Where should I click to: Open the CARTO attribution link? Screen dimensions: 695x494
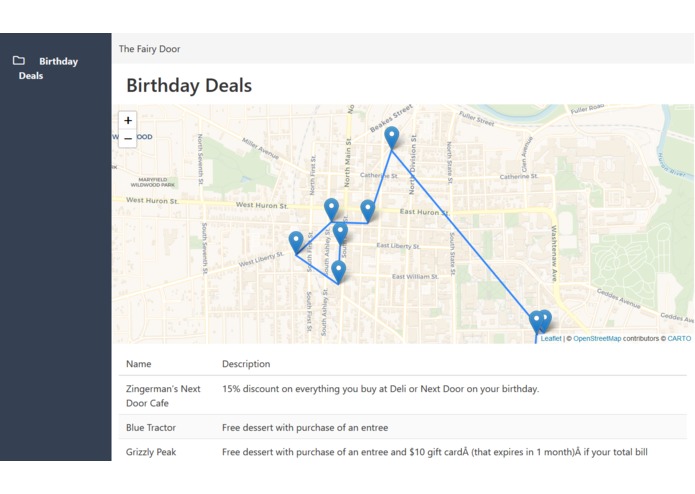click(679, 338)
